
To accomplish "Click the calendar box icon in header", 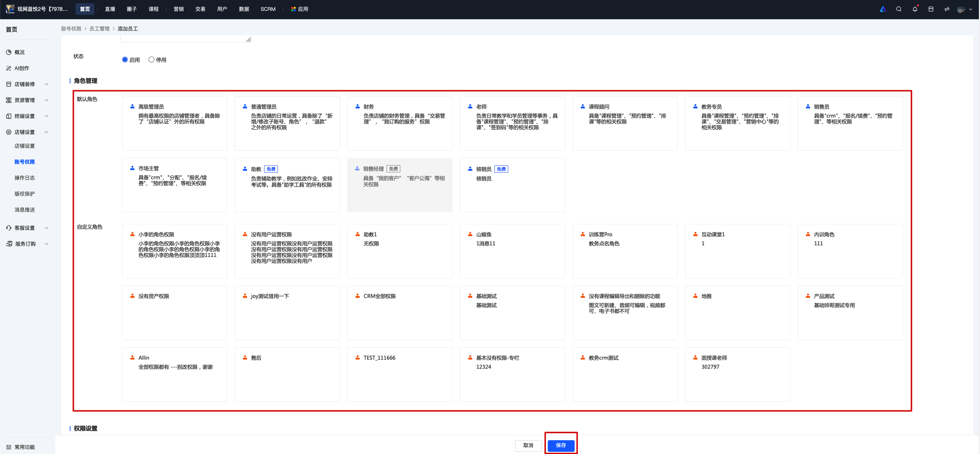I will [x=931, y=9].
